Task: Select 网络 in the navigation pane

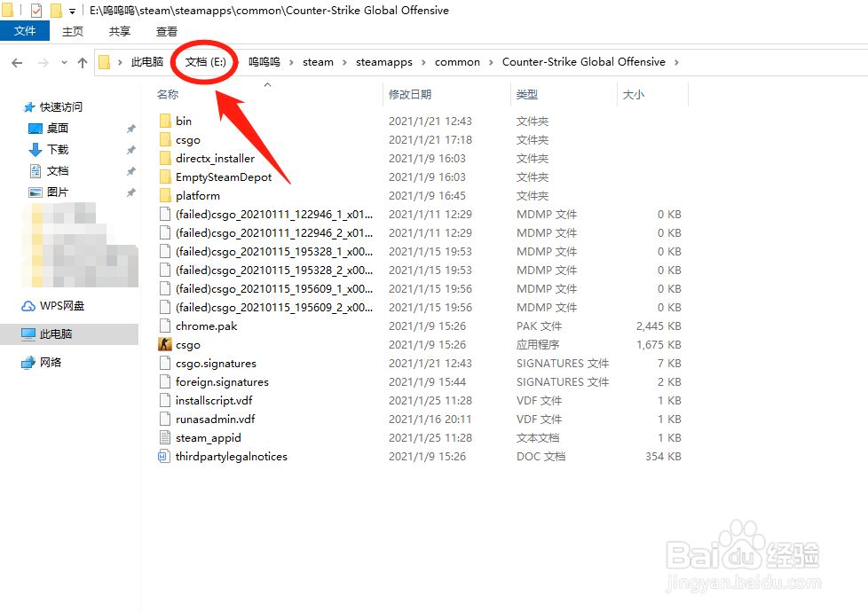Action: coord(42,363)
